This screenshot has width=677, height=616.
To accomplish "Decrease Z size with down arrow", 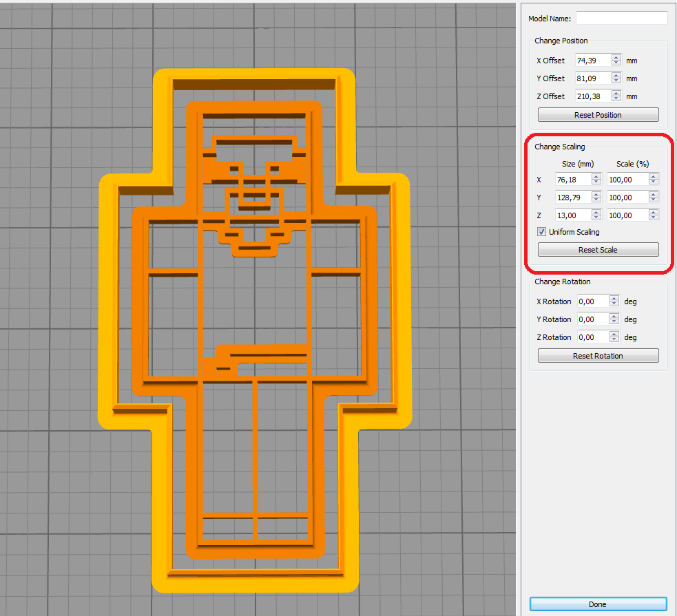I will (x=596, y=218).
